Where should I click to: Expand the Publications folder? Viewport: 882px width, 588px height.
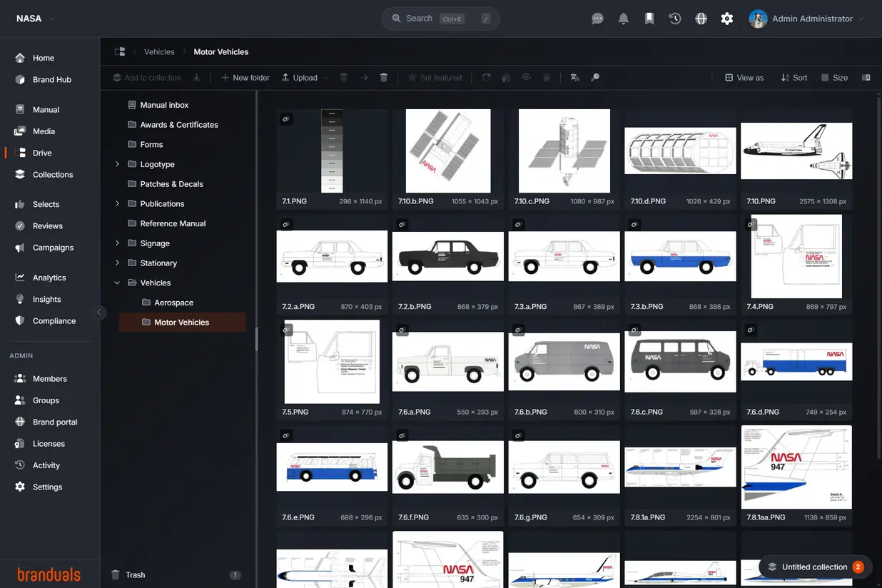pos(117,203)
